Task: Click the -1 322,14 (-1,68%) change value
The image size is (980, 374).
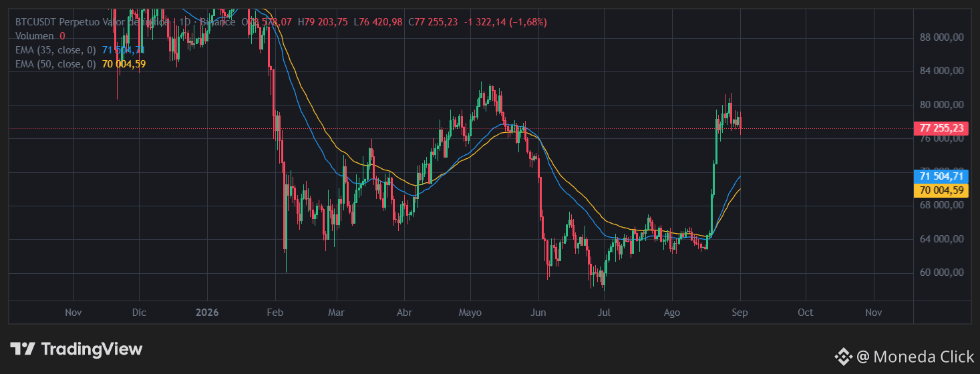Action: (x=504, y=22)
